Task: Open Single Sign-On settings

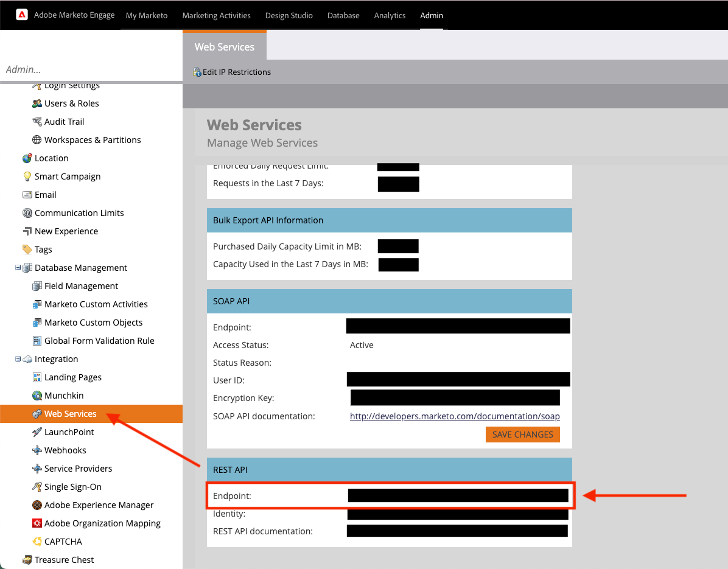Action: (73, 487)
